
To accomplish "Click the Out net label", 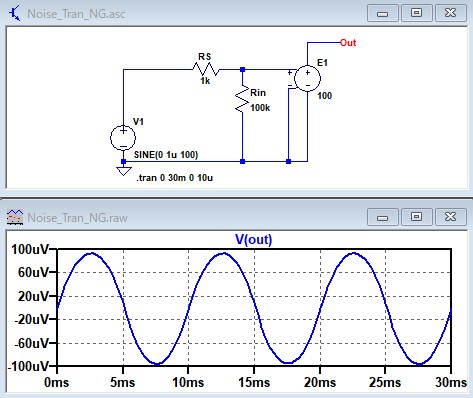I will coord(348,43).
